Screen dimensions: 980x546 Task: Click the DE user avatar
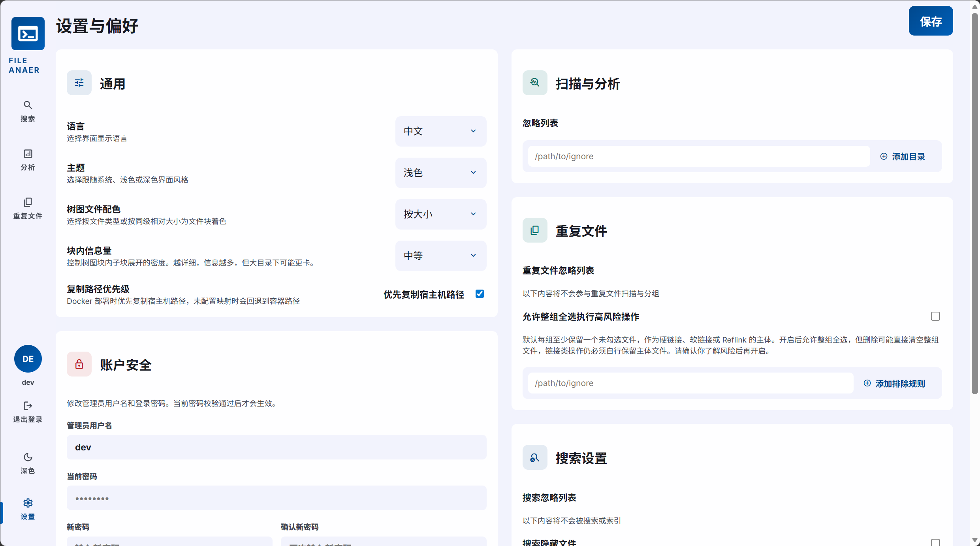[x=28, y=359]
